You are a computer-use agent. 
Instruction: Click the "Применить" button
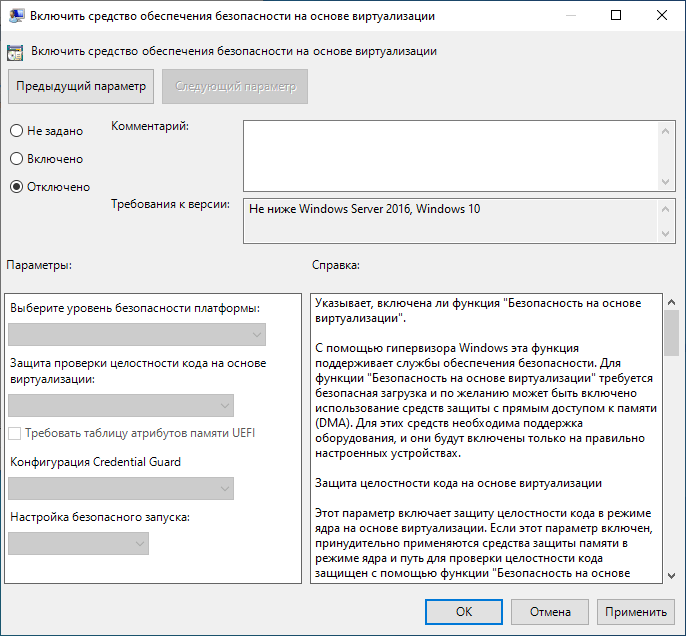tap(636, 612)
